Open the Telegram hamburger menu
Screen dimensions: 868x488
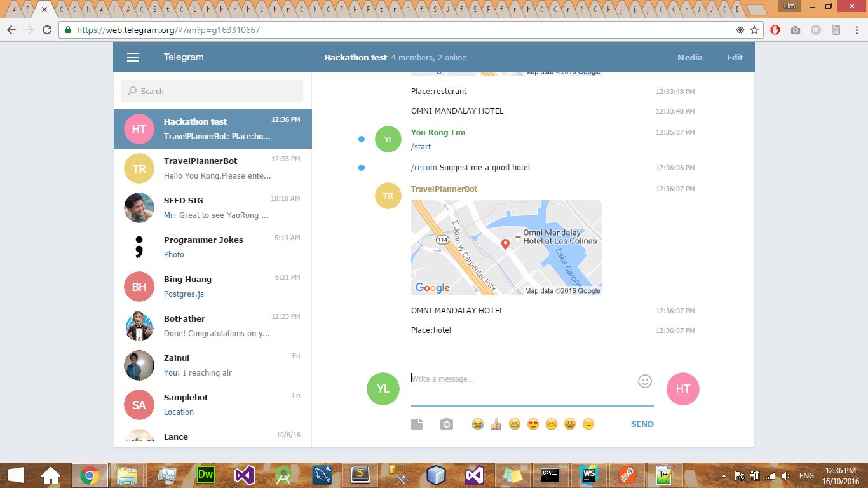click(x=133, y=57)
